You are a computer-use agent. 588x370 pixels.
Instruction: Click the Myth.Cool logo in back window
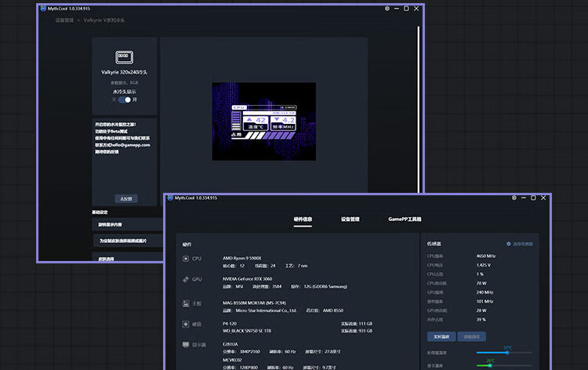click(43, 9)
